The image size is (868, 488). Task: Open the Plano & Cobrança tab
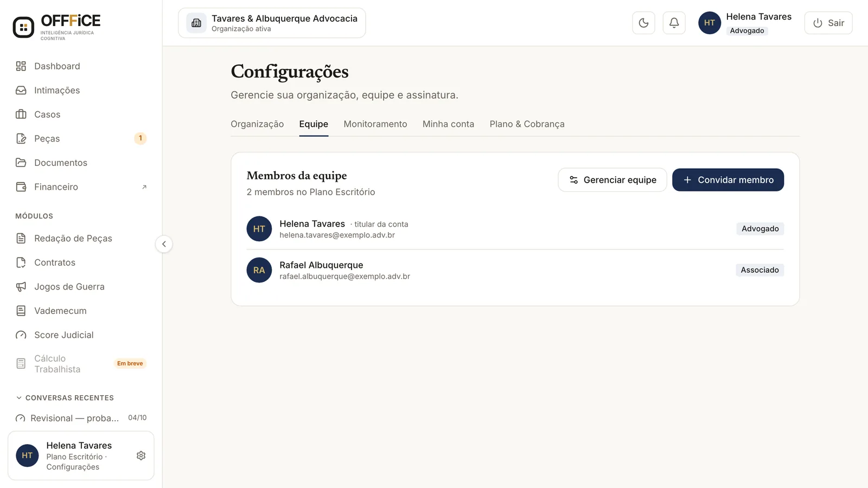[x=527, y=124]
